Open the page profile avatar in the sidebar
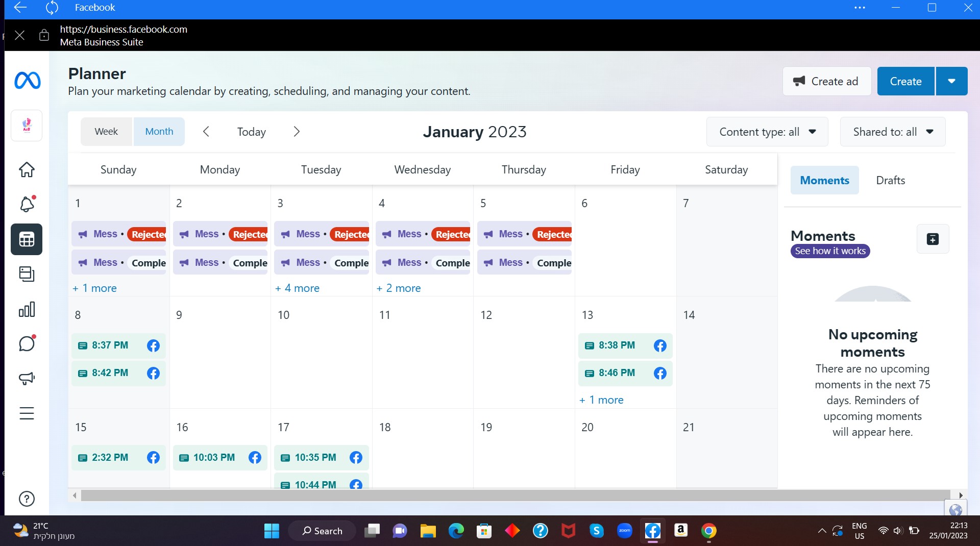 pyautogui.click(x=27, y=125)
